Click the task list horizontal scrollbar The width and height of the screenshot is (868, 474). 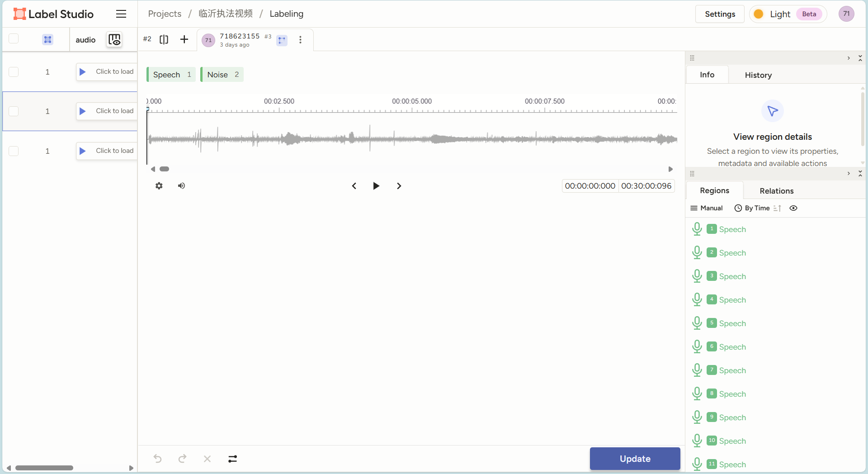pyautogui.click(x=44, y=468)
